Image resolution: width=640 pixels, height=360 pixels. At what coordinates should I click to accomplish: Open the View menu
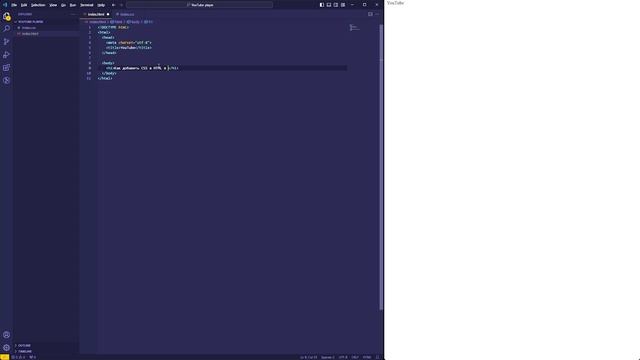(x=53, y=5)
